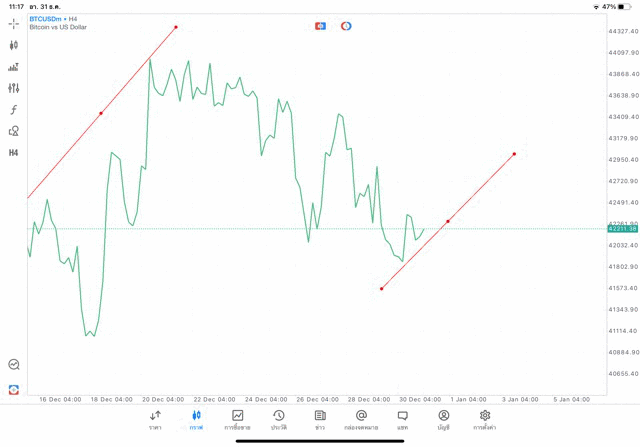This screenshot has width=640, height=447.
Task: Open the ข่าว news tab
Action: pyautogui.click(x=320, y=419)
